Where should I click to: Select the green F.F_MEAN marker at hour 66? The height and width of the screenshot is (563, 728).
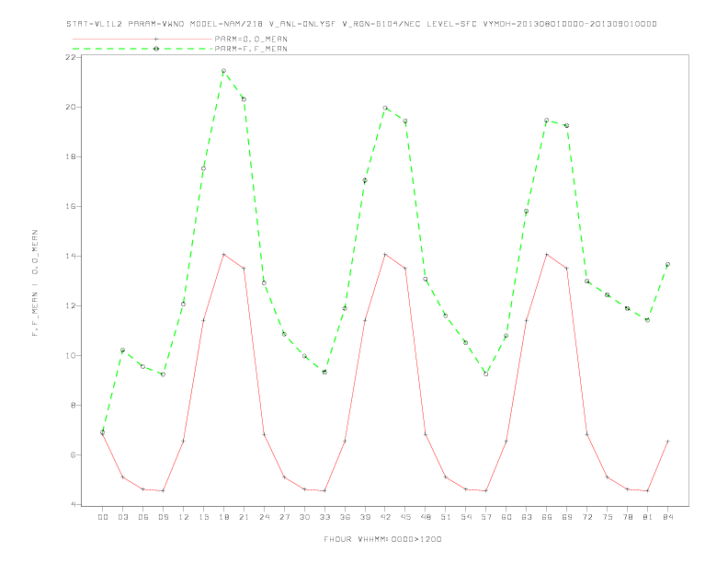pyautogui.click(x=547, y=121)
